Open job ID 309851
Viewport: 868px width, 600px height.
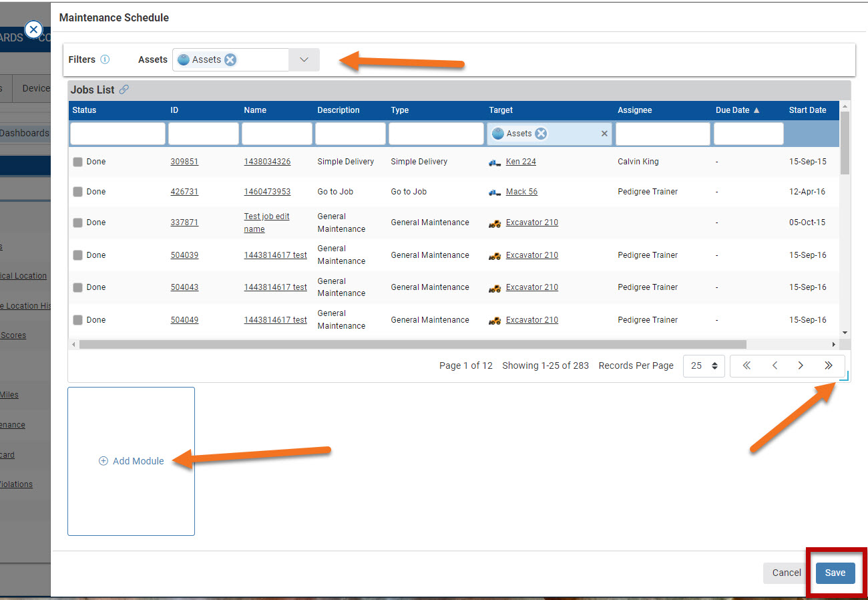pos(184,161)
